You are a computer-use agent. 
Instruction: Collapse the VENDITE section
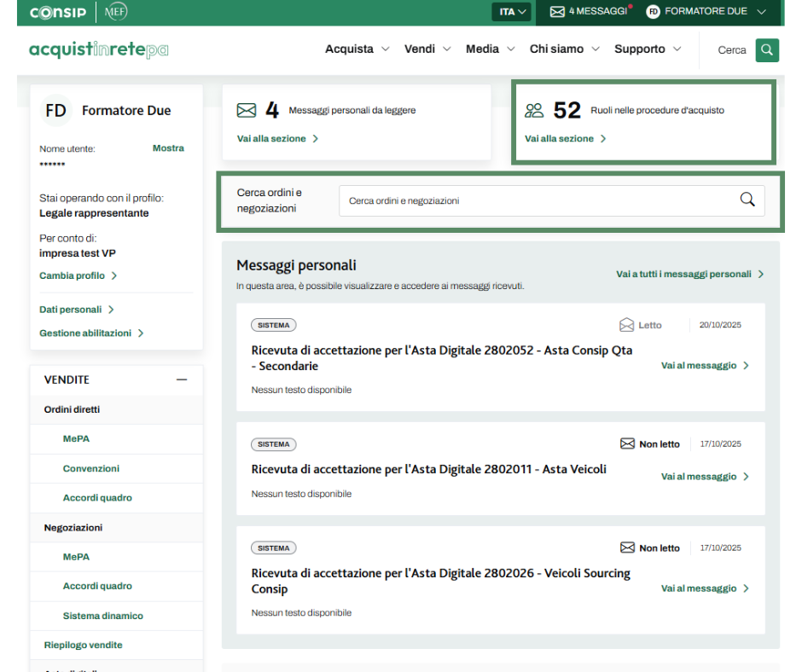pos(182,379)
